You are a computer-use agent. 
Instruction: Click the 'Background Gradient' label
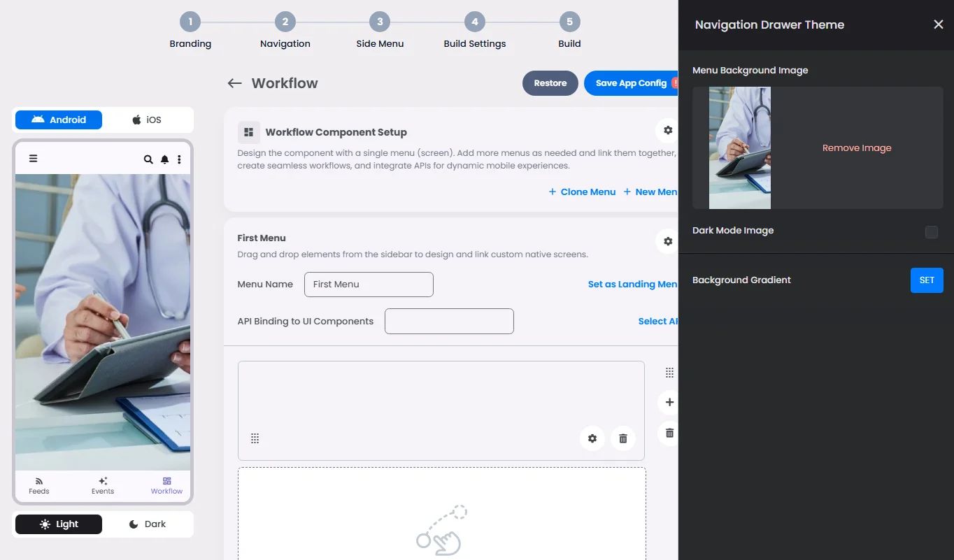[741, 280]
